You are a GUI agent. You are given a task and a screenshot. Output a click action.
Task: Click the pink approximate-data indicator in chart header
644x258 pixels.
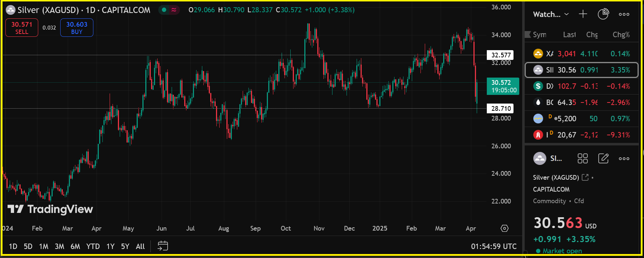[174, 10]
